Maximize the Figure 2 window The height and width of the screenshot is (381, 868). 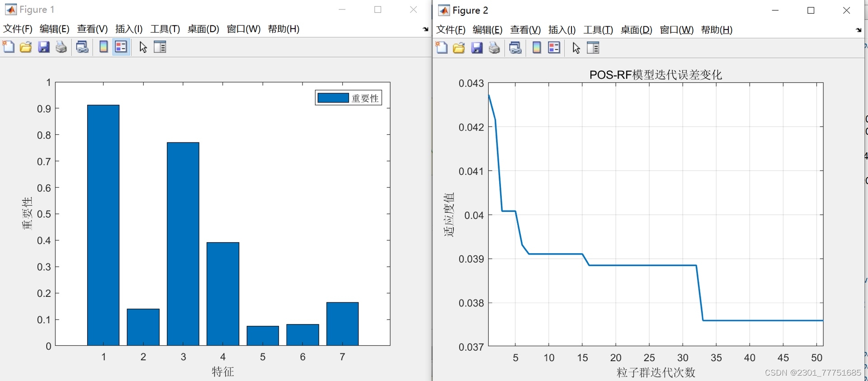pyautogui.click(x=811, y=10)
